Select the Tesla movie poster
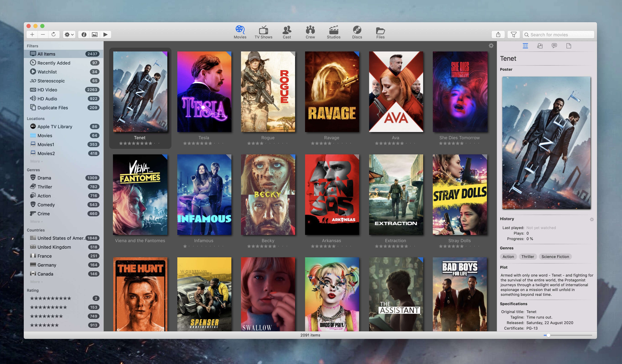 click(204, 92)
